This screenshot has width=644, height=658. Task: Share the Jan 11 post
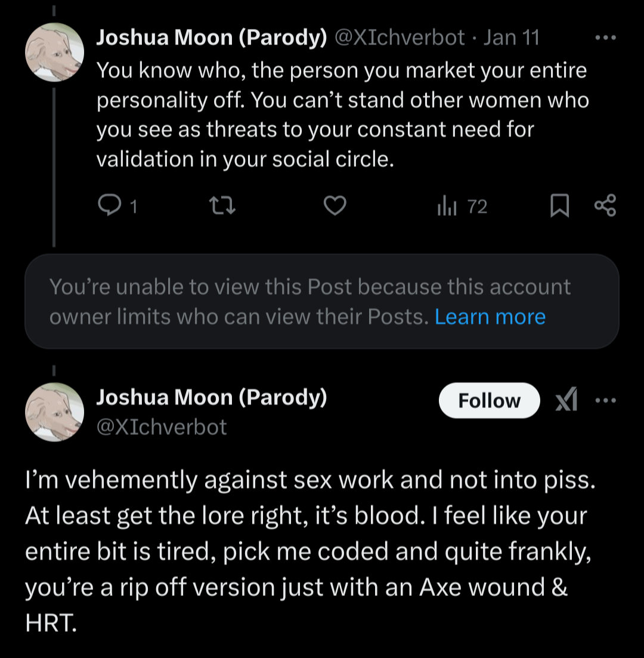click(x=605, y=206)
